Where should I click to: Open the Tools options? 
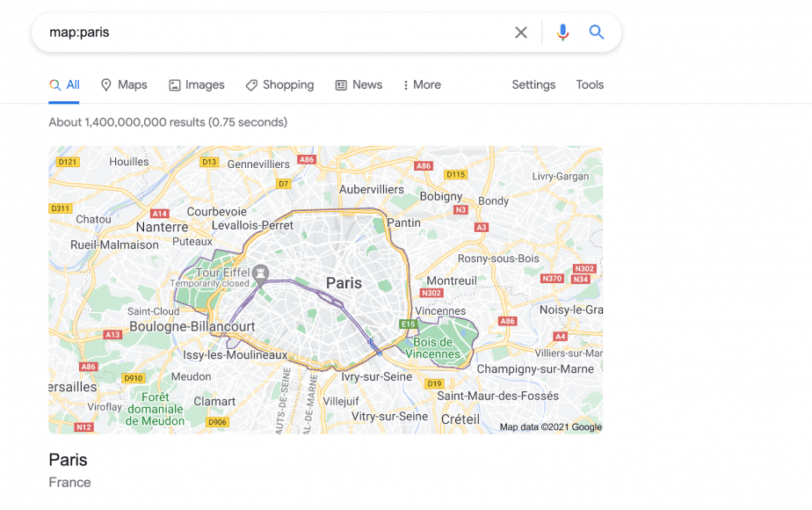590,85
